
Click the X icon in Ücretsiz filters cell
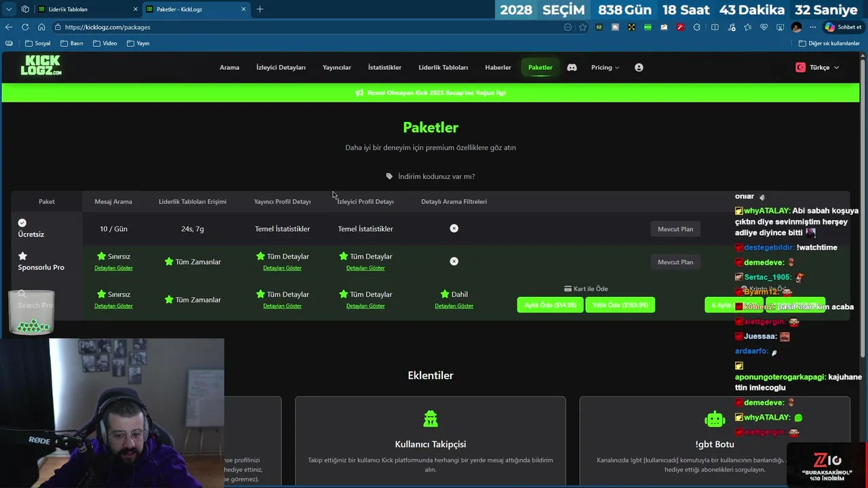[x=454, y=228]
